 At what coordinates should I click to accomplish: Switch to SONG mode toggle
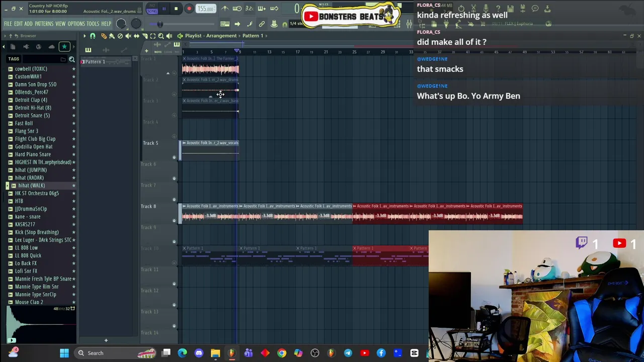(152, 11)
